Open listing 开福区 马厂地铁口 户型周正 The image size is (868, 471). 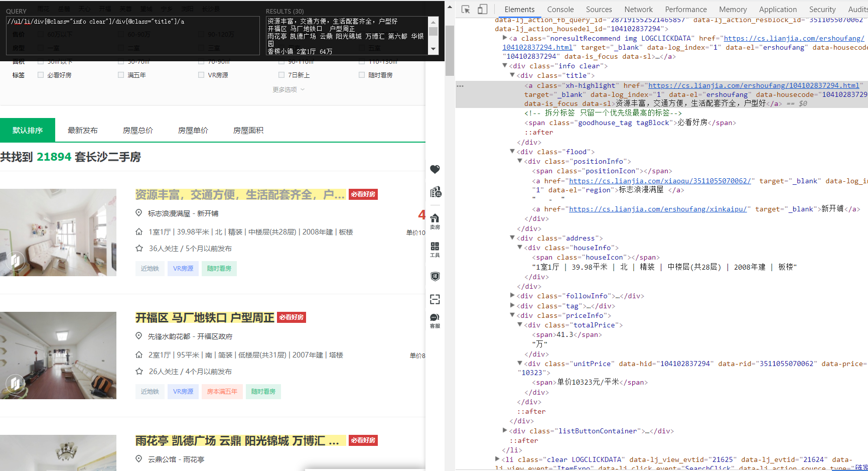[x=205, y=317]
